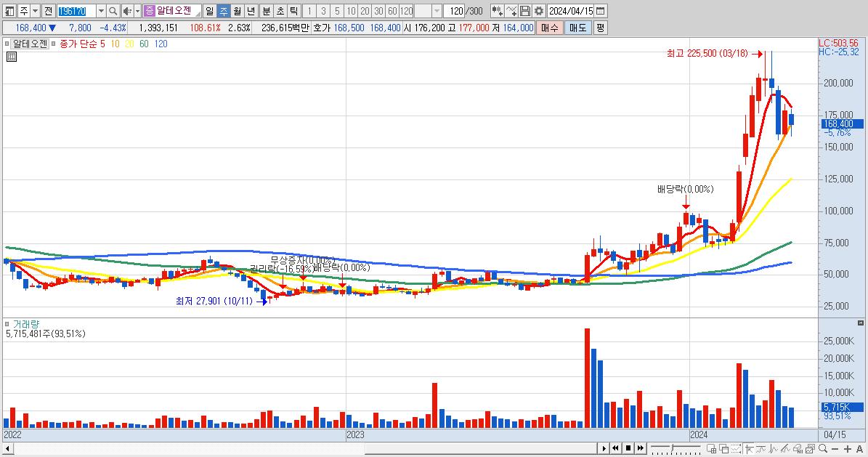Switch to weekly 주 chart period

point(223,10)
